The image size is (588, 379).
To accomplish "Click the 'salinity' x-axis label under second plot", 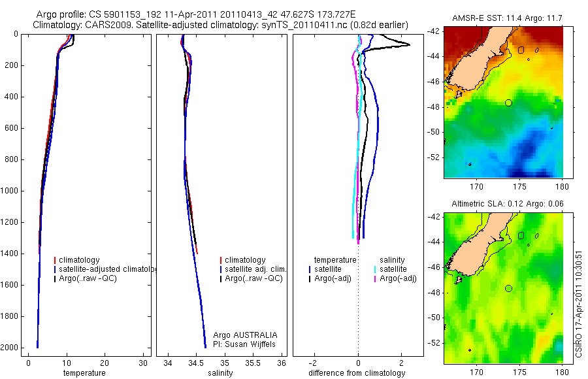I will (x=220, y=373).
